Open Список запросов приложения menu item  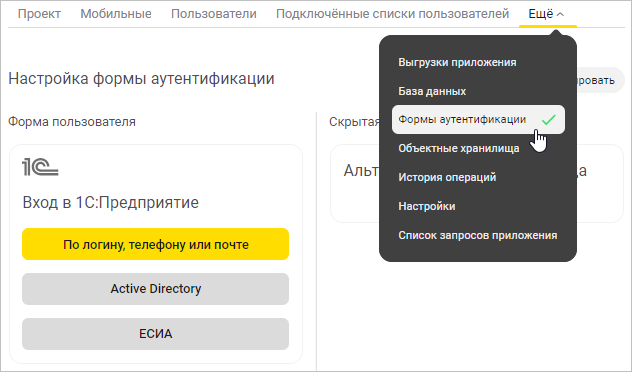pos(478,235)
